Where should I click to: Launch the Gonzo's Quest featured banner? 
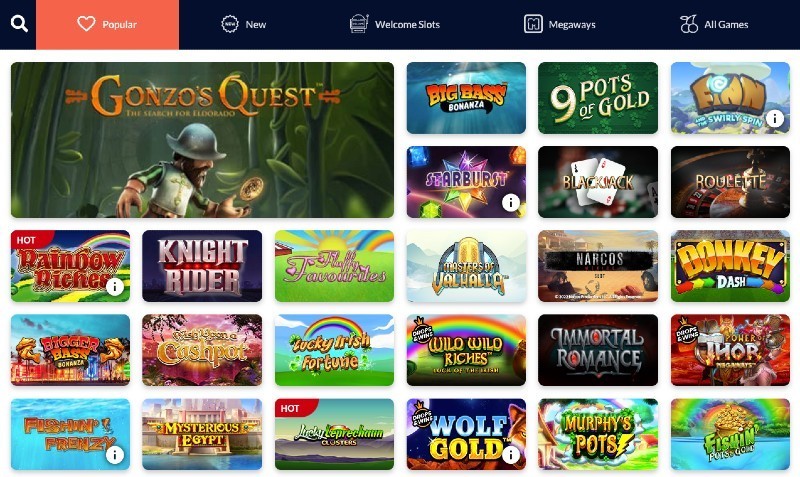(202, 140)
